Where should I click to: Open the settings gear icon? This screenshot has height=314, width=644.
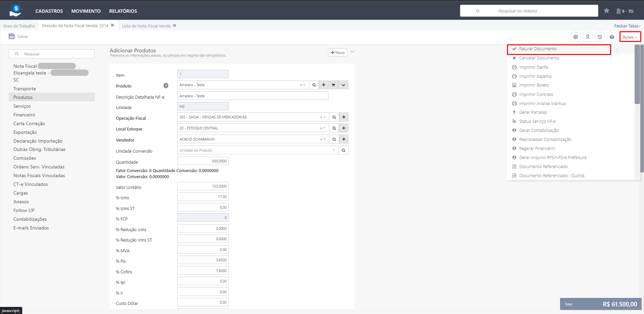576,37
